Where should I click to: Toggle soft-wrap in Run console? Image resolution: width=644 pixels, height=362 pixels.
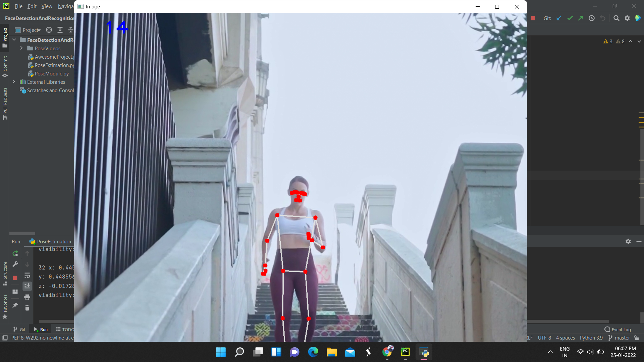pyautogui.click(x=27, y=276)
